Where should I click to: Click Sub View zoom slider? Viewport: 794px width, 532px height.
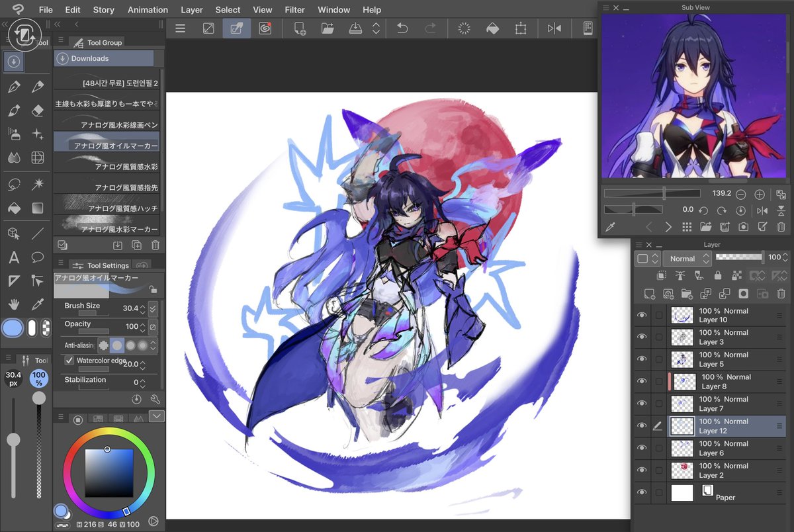pos(652,193)
